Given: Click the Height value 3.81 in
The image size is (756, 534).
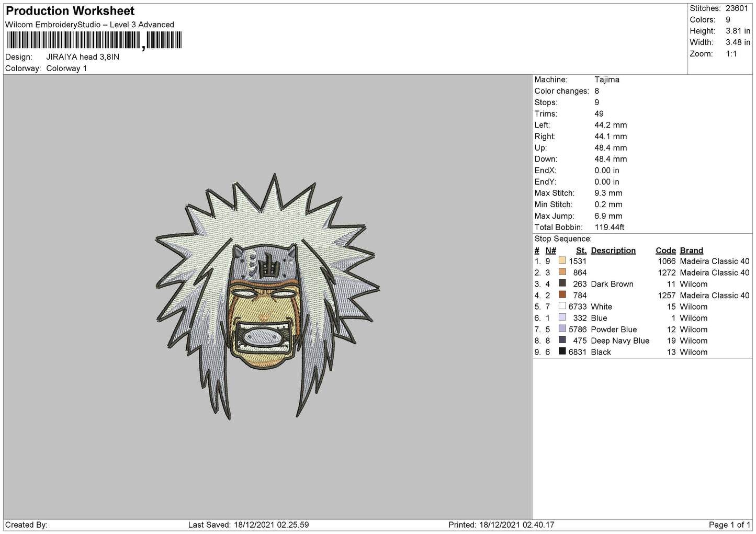Looking at the screenshot, I should 738,31.
